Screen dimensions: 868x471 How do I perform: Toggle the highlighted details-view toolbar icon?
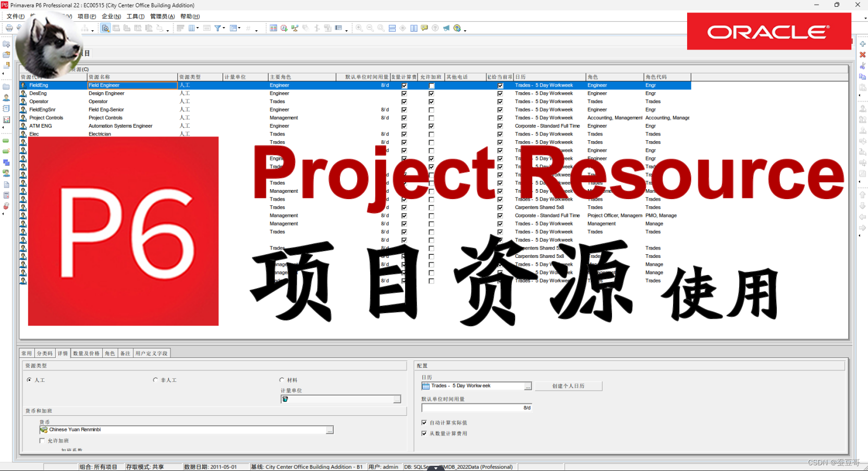tap(105, 28)
